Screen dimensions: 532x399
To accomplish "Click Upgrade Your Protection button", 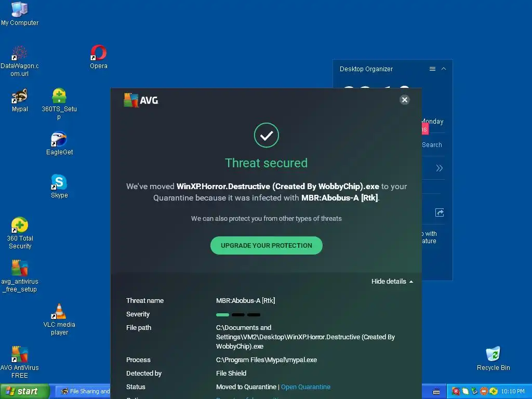I will coord(267,245).
